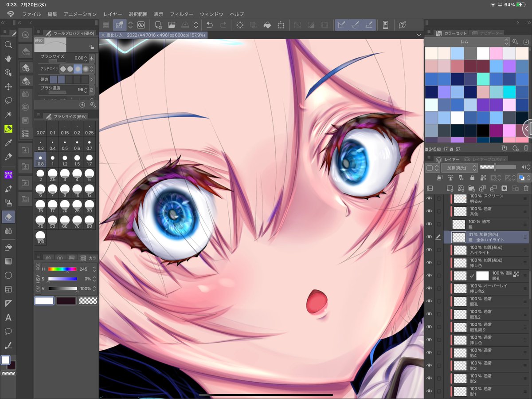Image resolution: width=532 pixels, height=399 pixels.
Task: Click the Undo arrow
Action: 209,25
